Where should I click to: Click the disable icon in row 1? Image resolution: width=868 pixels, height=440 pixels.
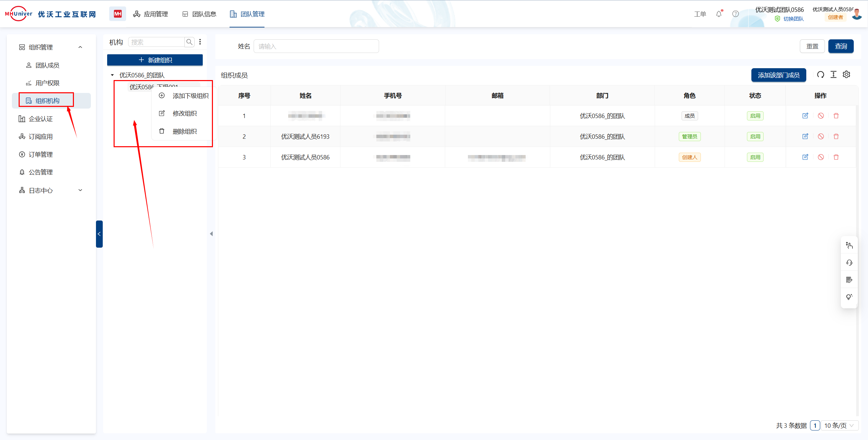point(821,116)
